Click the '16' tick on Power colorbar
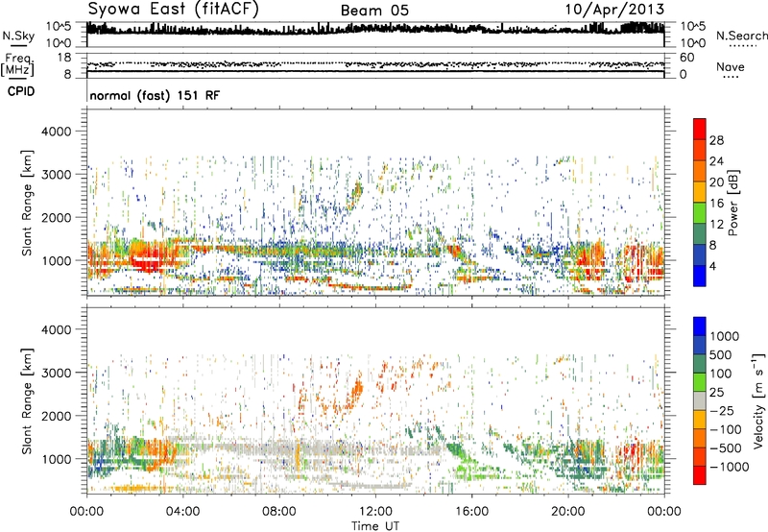 716,204
